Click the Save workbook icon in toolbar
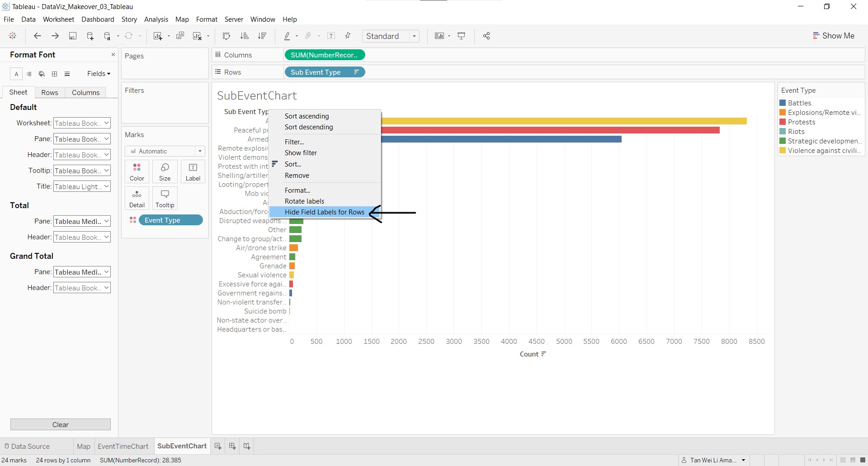 72,36
